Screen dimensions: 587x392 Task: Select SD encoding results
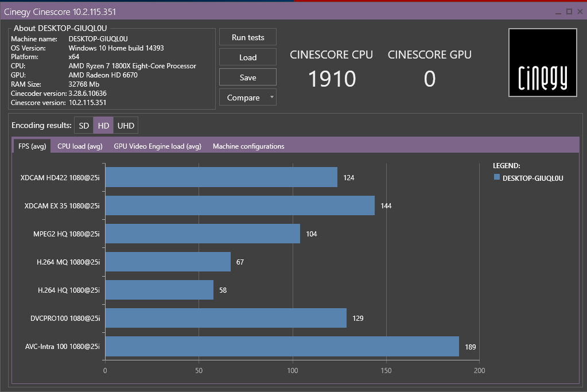(x=84, y=126)
